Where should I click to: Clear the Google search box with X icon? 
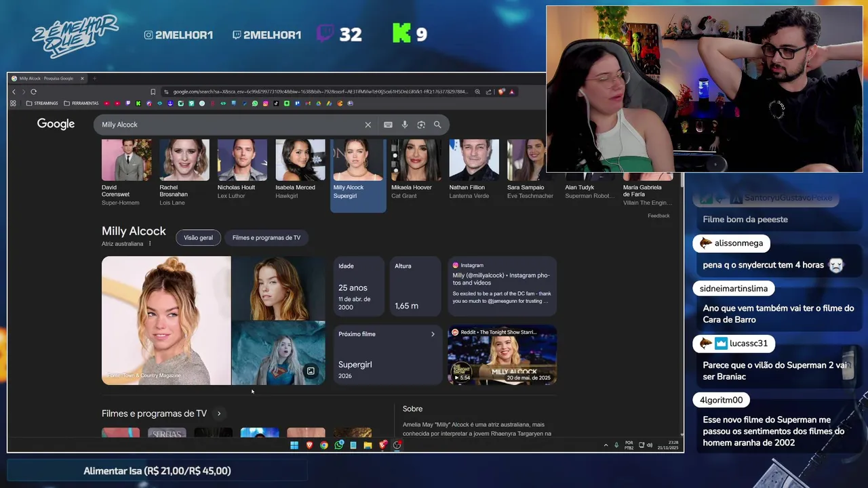pyautogui.click(x=368, y=125)
